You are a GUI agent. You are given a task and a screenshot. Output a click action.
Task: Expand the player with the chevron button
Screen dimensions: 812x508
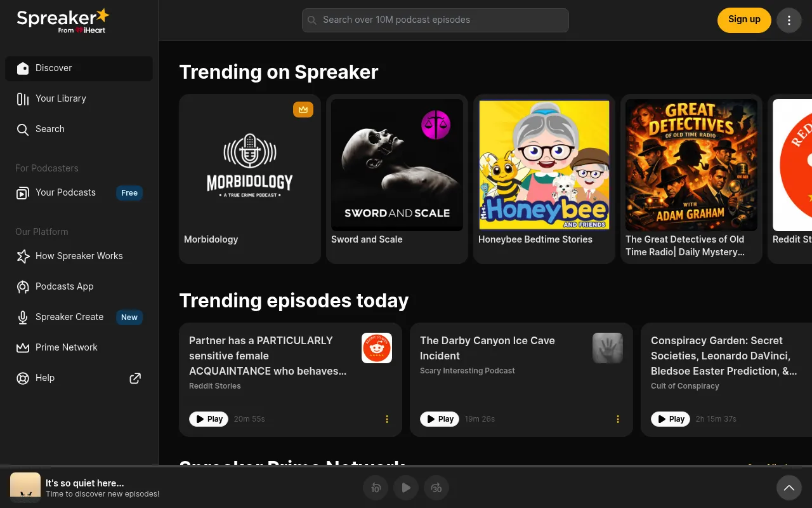[789, 488]
